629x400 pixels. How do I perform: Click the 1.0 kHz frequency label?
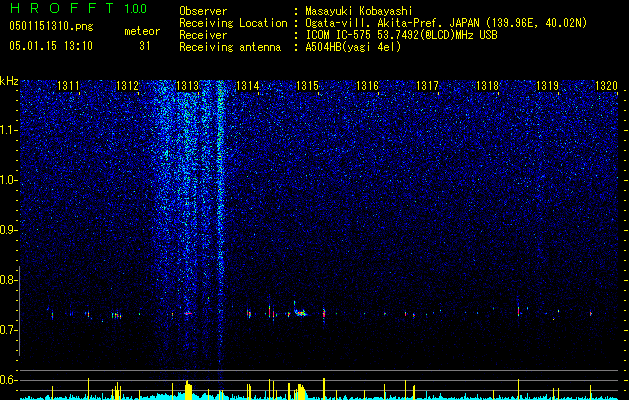pyautogui.click(x=9, y=180)
